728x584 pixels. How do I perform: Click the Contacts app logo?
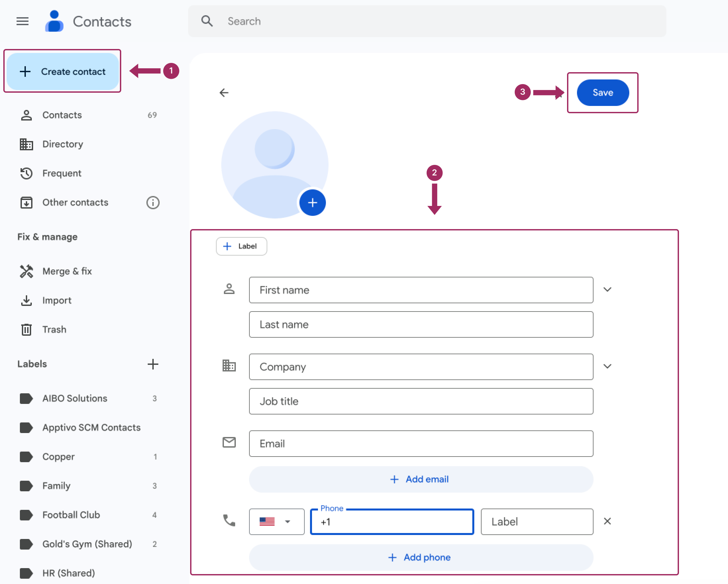(x=54, y=21)
